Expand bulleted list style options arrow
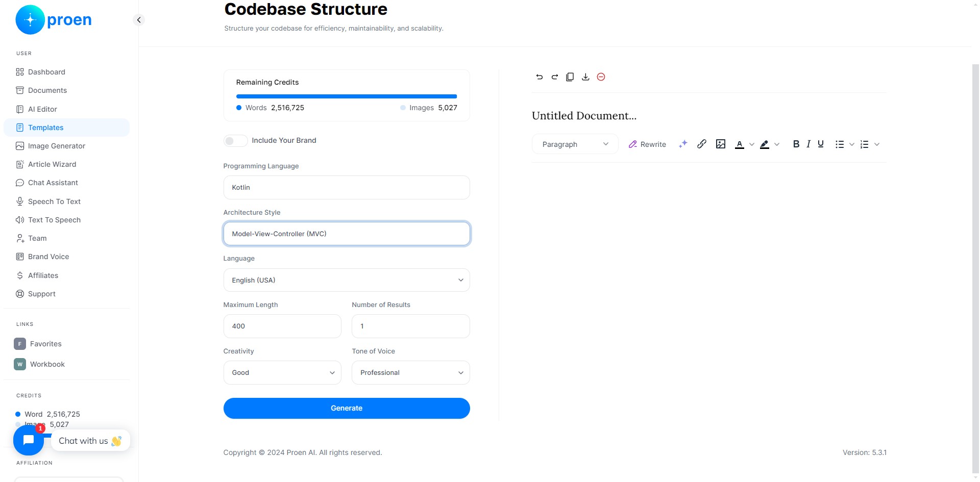980x482 pixels. coord(852,144)
